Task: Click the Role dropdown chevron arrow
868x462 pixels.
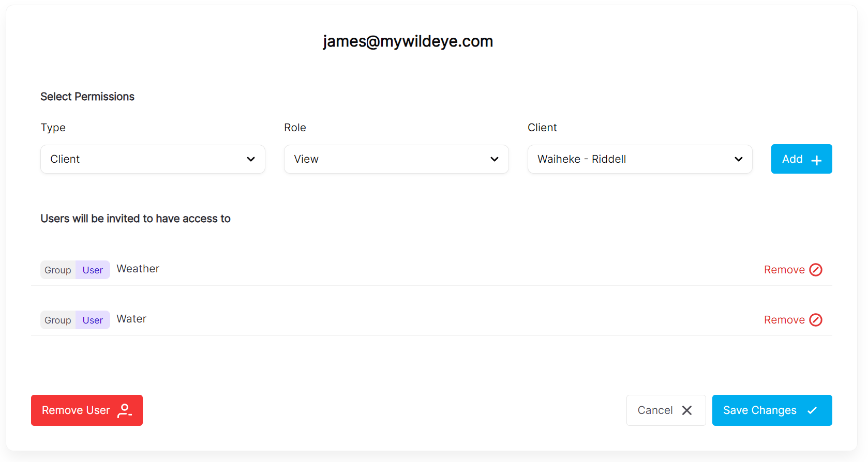Action: pos(495,159)
